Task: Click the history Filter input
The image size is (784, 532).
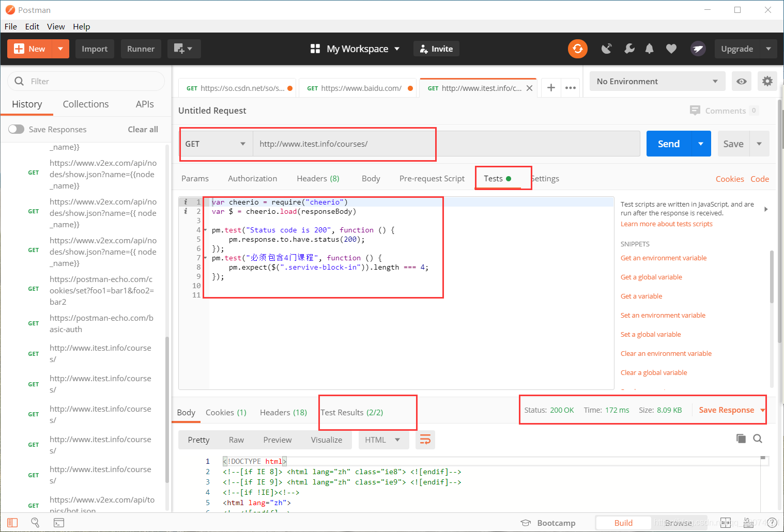Action: coord(86,81)
